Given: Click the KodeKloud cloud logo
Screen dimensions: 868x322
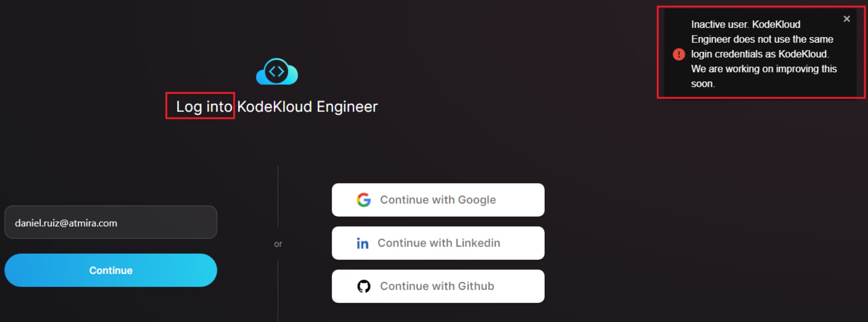Looking at the screenshot, I should pos(277,71).
